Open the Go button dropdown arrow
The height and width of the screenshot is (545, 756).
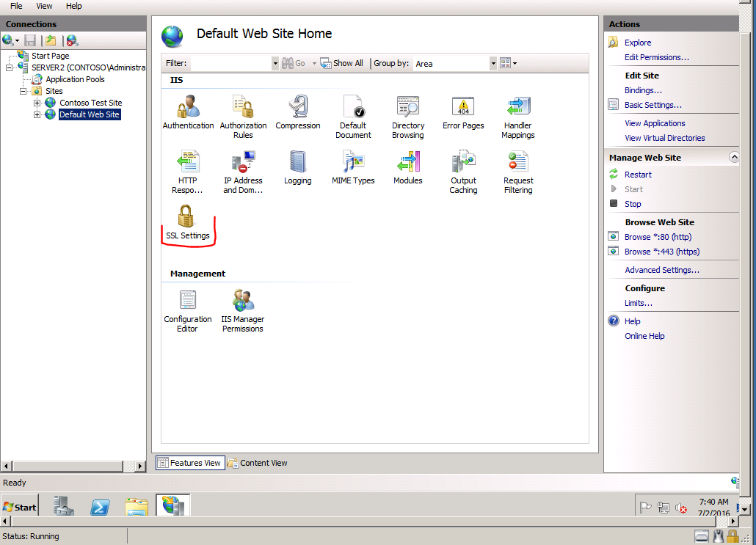pyautogui.click(x=314, y=64)
